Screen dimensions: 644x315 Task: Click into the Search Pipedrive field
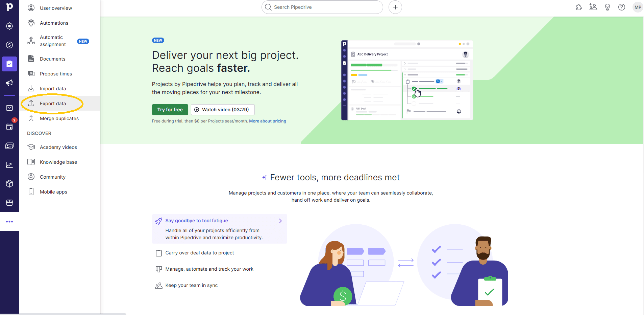point(322,7)
